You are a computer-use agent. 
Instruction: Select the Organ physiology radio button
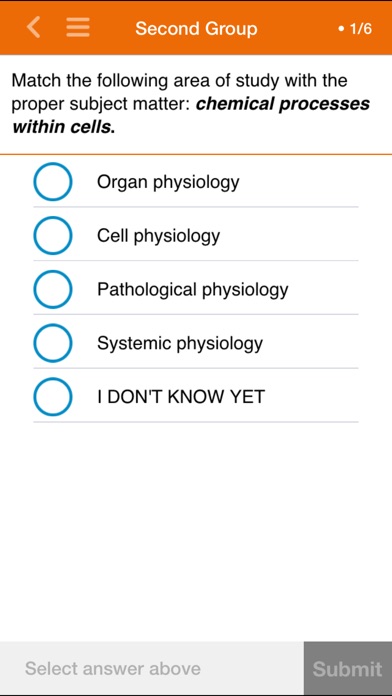coord(53,182)
